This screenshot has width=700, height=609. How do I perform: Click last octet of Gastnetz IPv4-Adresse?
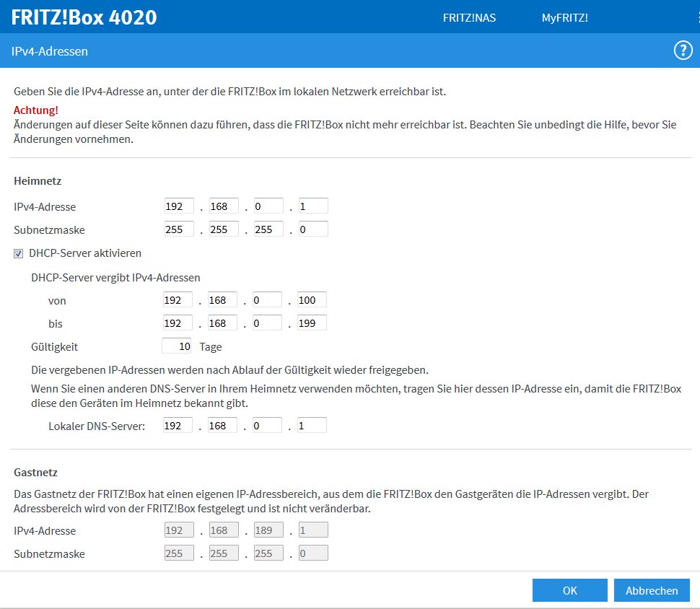(x=313, y=530)
